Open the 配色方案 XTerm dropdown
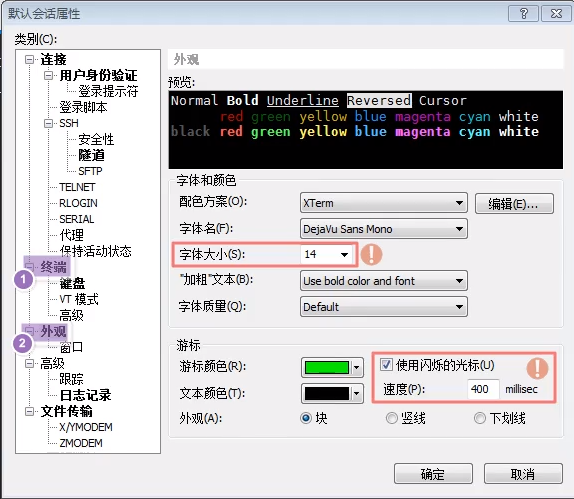The image size is (574, 499). click(x=384, y=203)
